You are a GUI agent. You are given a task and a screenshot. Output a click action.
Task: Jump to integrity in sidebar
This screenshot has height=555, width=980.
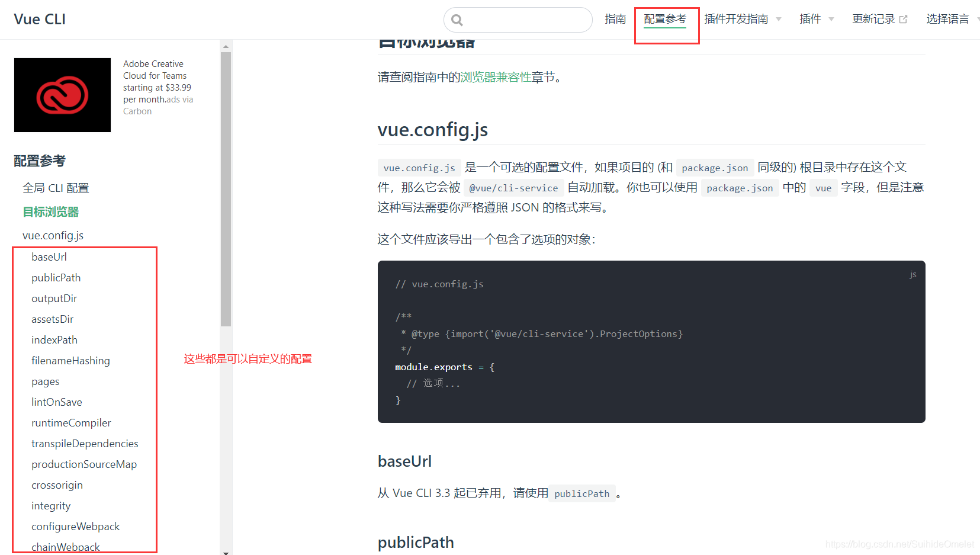click(51, 505)
